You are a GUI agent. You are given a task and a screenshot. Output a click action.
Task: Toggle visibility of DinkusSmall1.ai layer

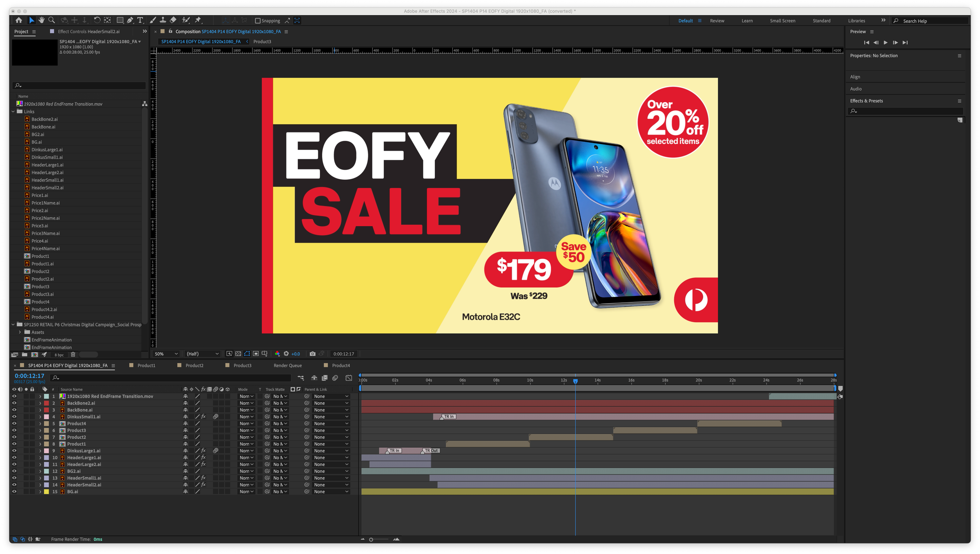(x=14, y=417)
